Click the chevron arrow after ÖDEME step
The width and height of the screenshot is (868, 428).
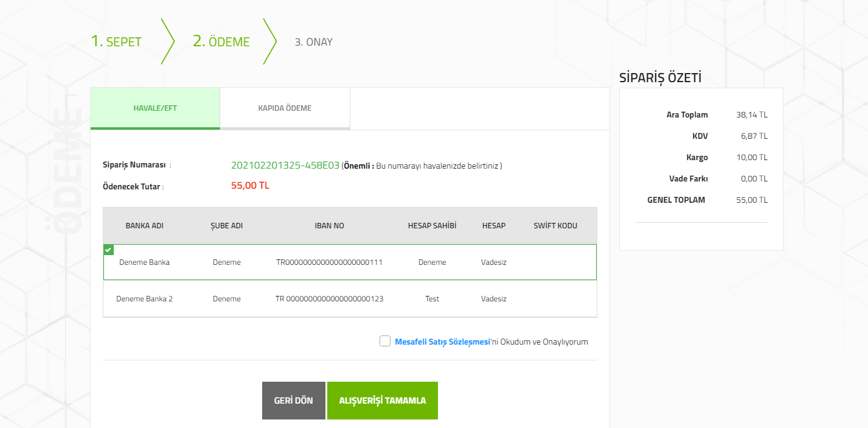pos(270,41)
